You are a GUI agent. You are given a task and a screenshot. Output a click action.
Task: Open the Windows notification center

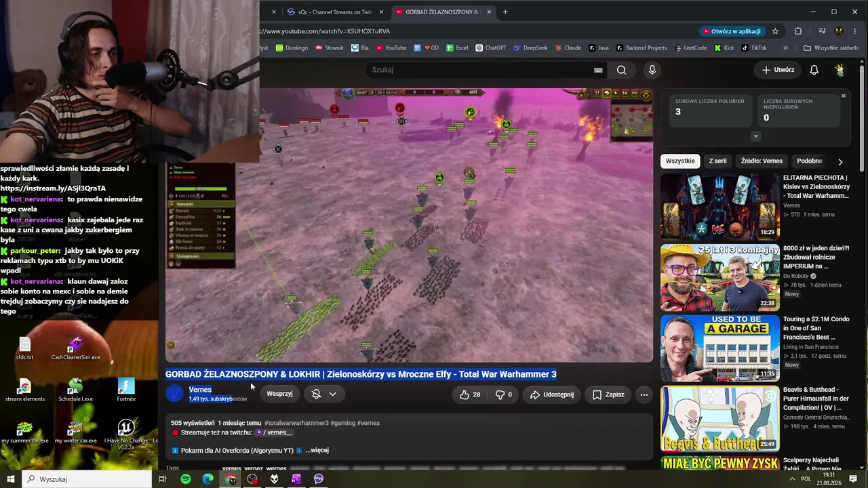tap(853, 479)
